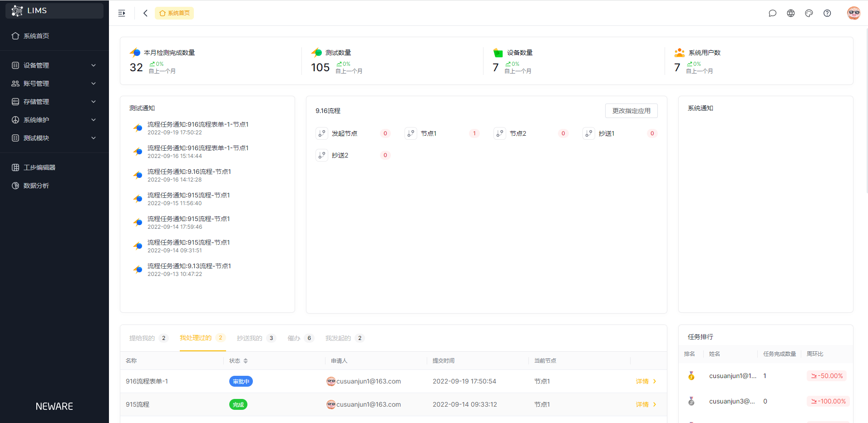Click the 节点2 node icon
This screenshot has height=423, width=868.
500,133
